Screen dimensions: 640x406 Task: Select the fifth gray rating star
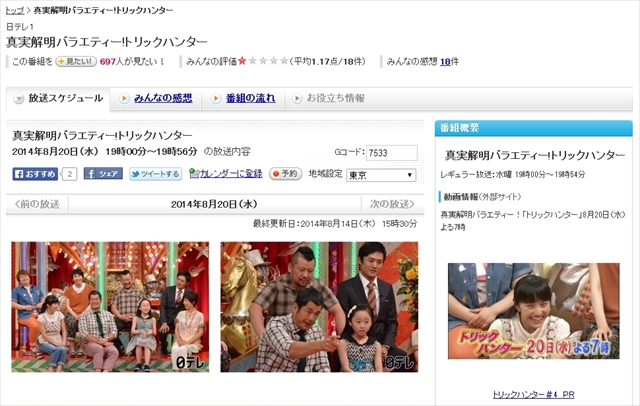284,61
